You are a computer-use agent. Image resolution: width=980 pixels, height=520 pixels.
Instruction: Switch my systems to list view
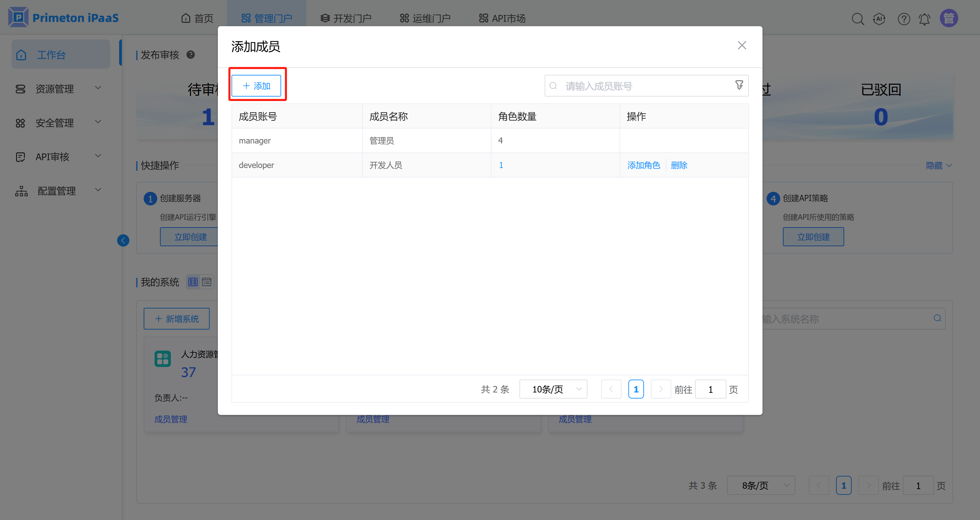pyautogui.click(x=207, y=282)
